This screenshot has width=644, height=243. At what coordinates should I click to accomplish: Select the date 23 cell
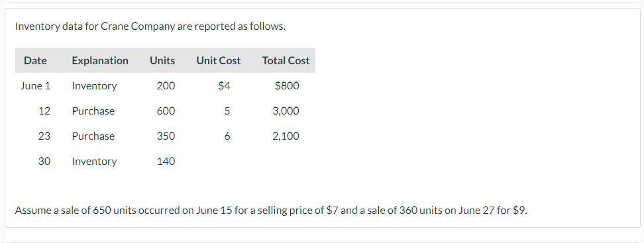44,136
